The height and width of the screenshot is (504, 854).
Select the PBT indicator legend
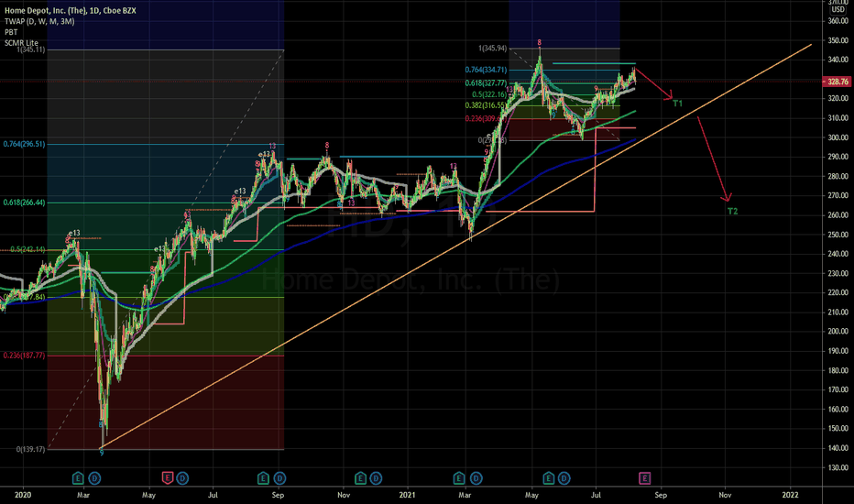(11, 32)
